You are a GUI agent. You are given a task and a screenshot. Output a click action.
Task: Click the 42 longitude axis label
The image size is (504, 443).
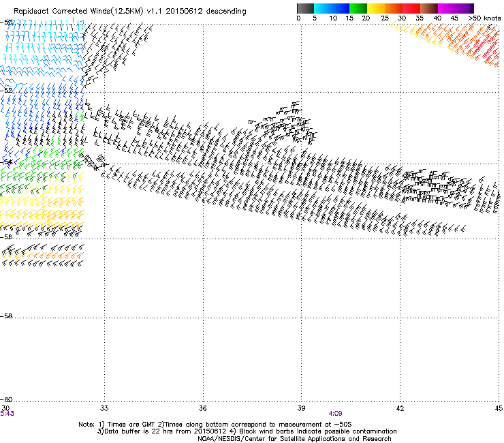(x=400, y=408)
